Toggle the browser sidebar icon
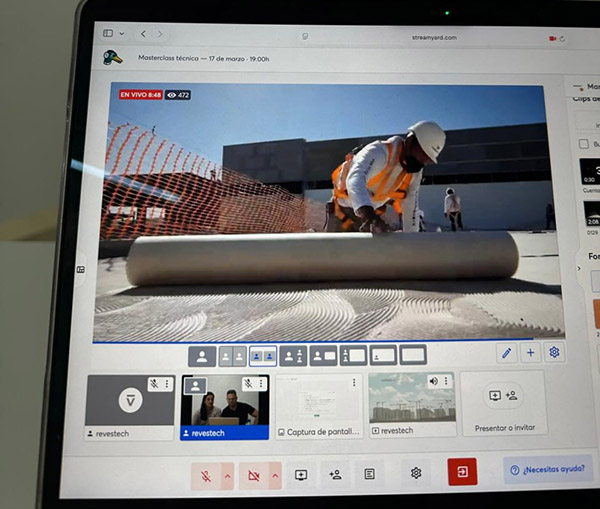 (x=108, y=33)
